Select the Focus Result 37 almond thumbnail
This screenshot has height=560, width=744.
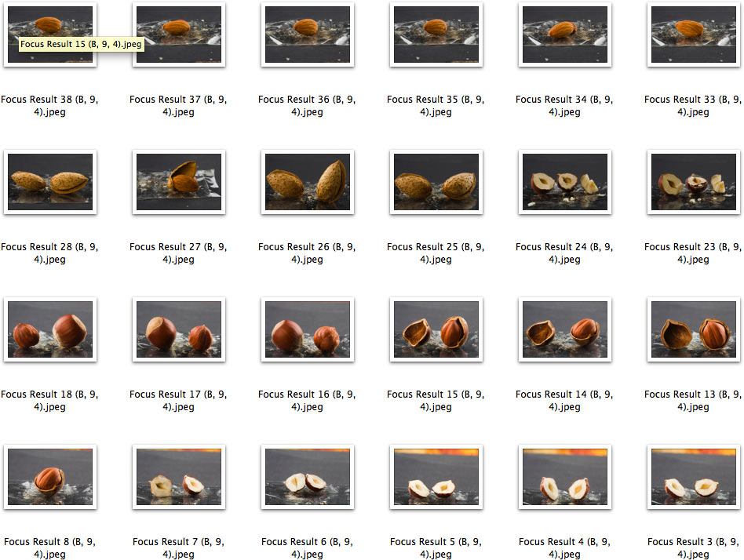pyautogui.click(x=179, y=35)
